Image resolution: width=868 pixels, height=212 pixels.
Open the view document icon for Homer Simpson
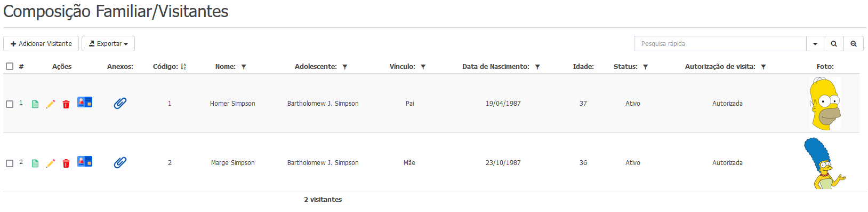coord(35,104)
